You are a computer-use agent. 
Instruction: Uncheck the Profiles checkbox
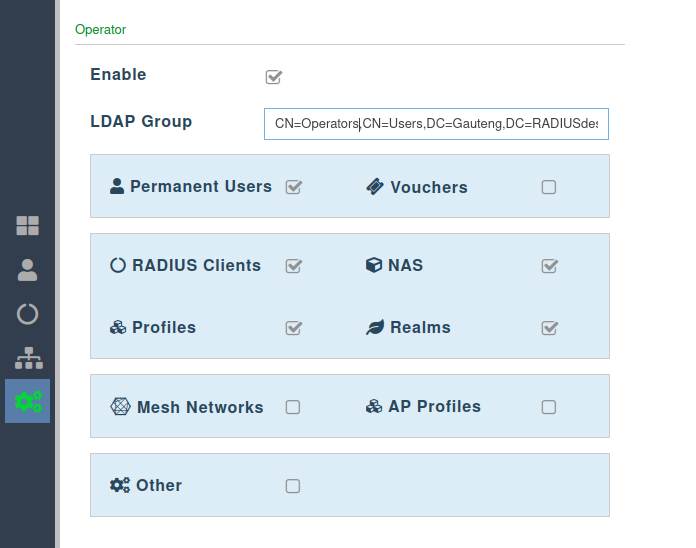(x=293, y=328)
